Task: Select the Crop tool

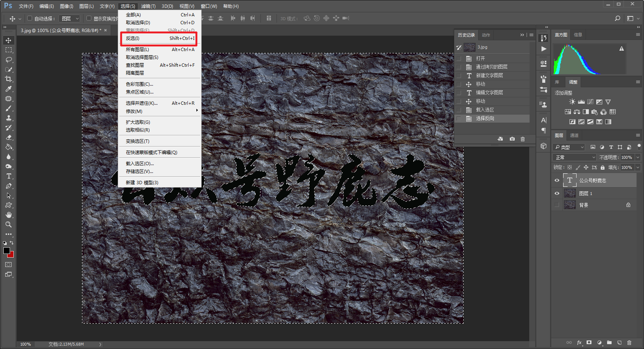Action: [x=9, y=79]
